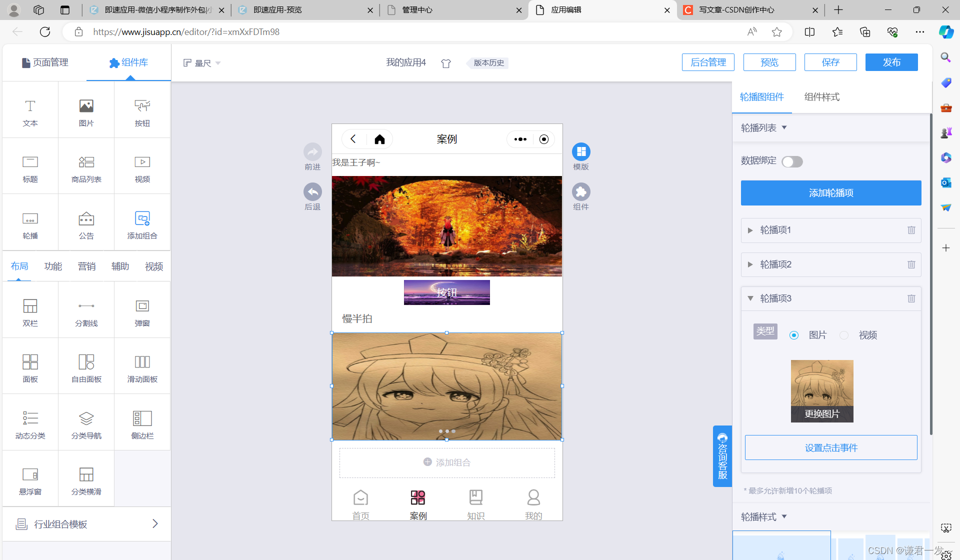
Task: Click the 后退 undo arrow button
Action: click(312, 192)
